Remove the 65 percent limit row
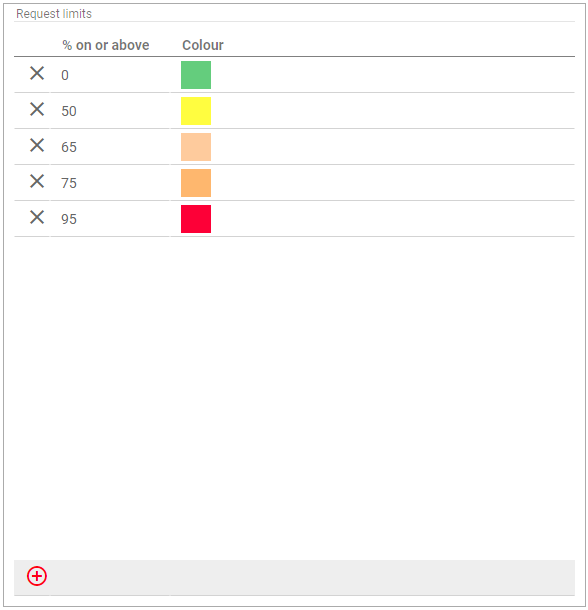The height and width of the screenshot is (610, 588). pos(37,145)
